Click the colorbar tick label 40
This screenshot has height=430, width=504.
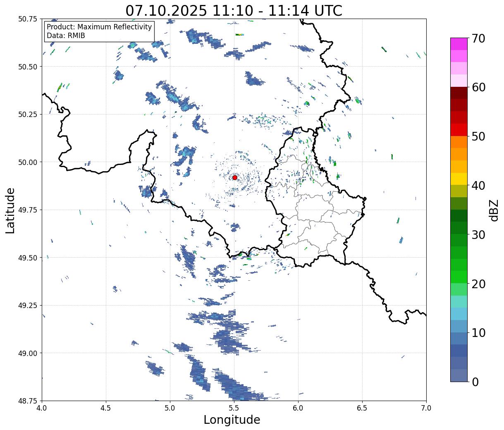[x=478, y=185]
